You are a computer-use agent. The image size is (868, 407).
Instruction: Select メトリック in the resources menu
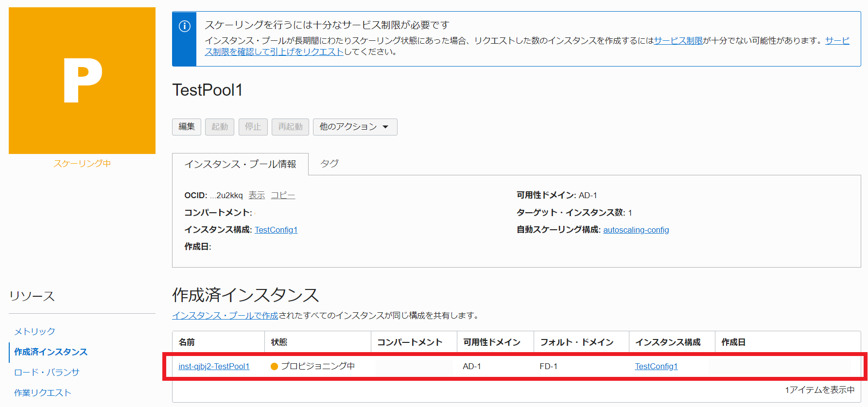pos(35,331)
